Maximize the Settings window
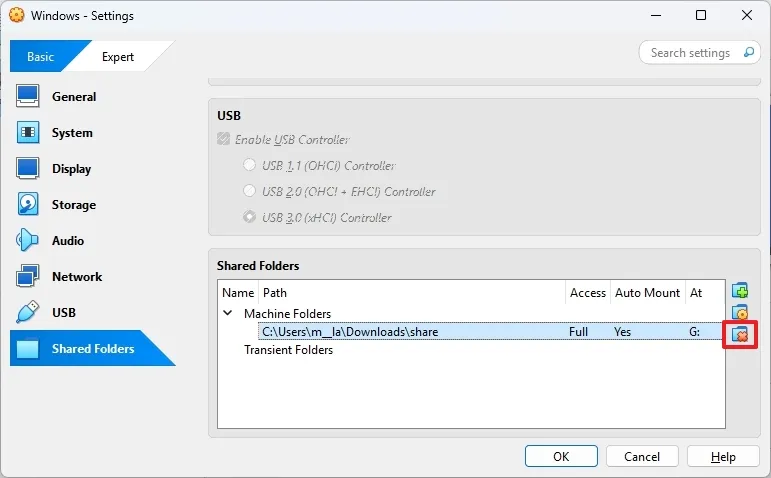 click(701, 15)
